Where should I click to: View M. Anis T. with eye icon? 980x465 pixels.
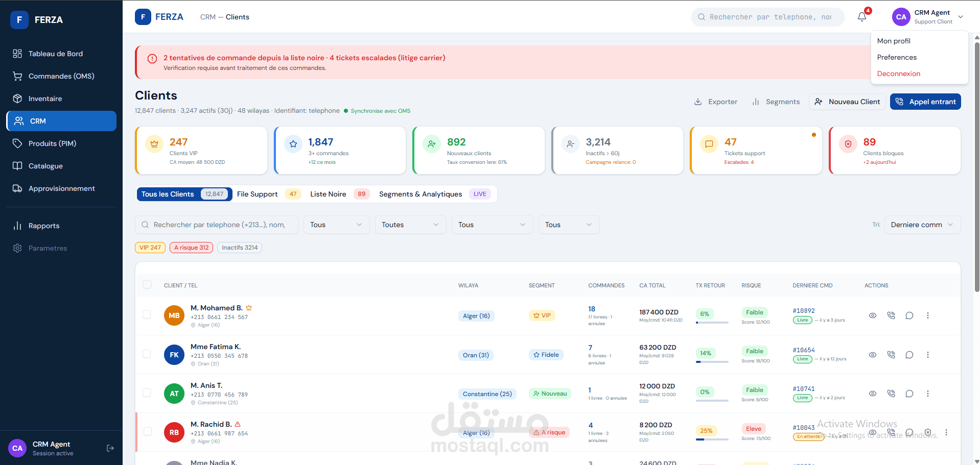tap(873, 394)
